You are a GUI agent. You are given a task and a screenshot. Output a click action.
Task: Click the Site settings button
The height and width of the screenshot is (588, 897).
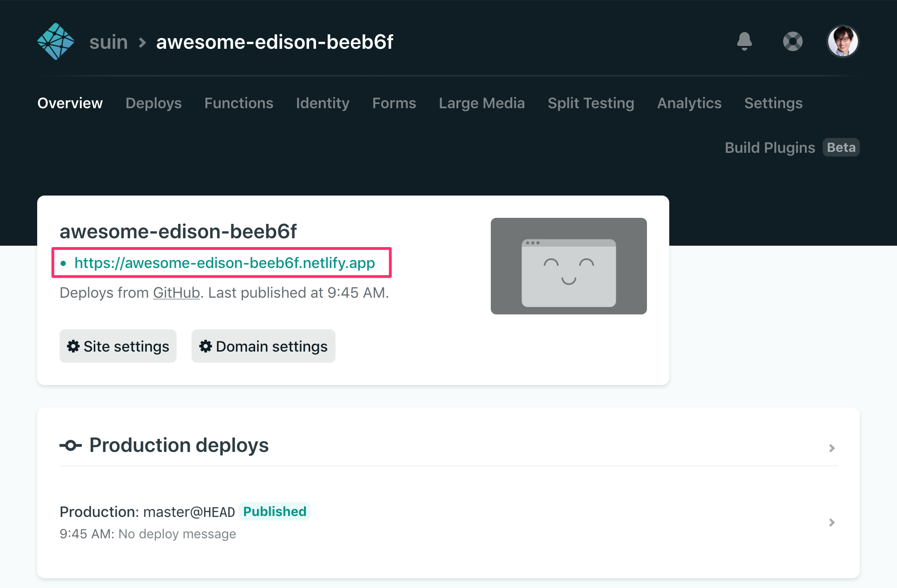(118, 346)
